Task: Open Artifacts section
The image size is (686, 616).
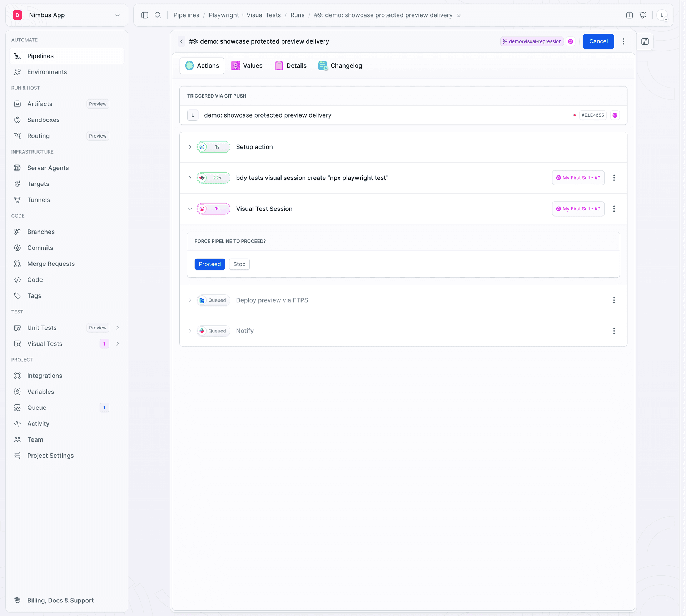Action: pos(66,104)
